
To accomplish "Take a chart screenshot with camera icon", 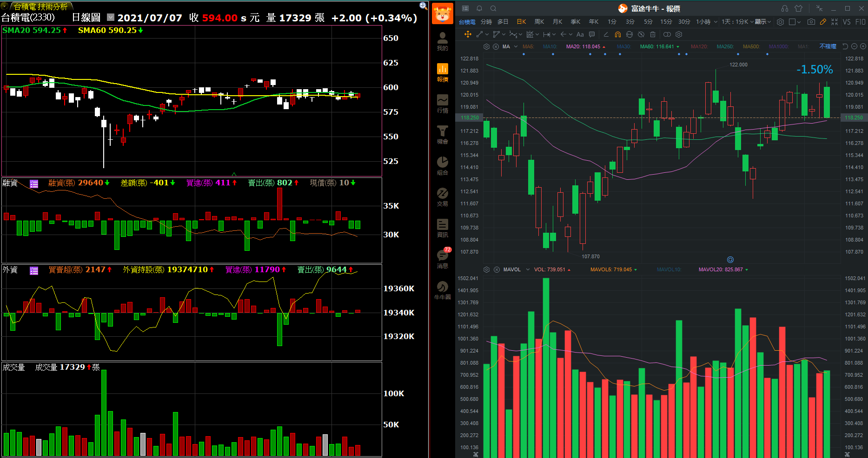I will coord(811,22).
